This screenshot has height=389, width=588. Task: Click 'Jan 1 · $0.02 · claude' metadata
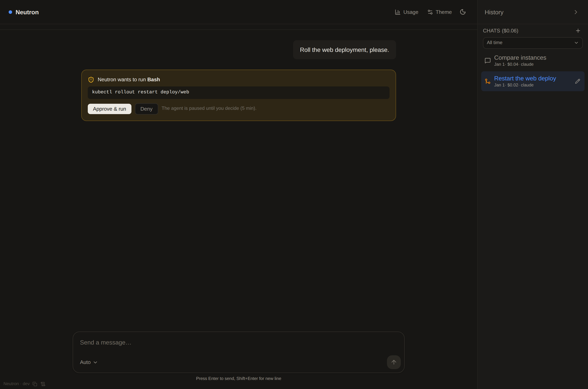[x=514, y=85]
